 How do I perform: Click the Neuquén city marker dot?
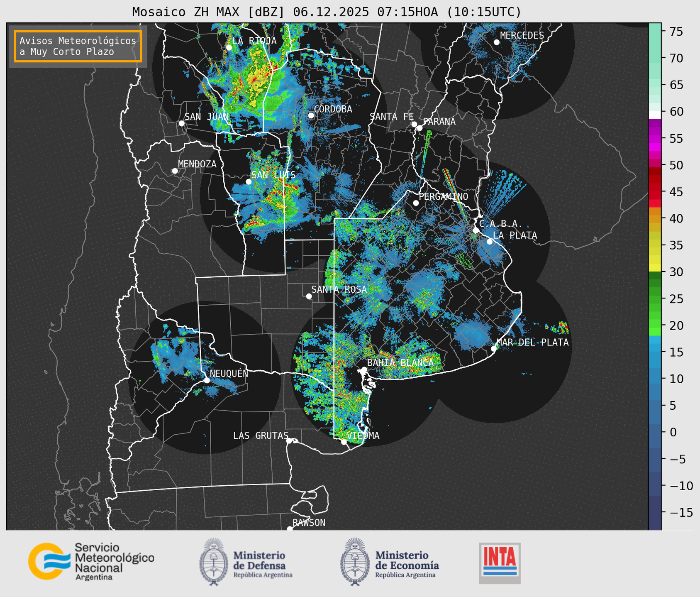coord(207,380)
